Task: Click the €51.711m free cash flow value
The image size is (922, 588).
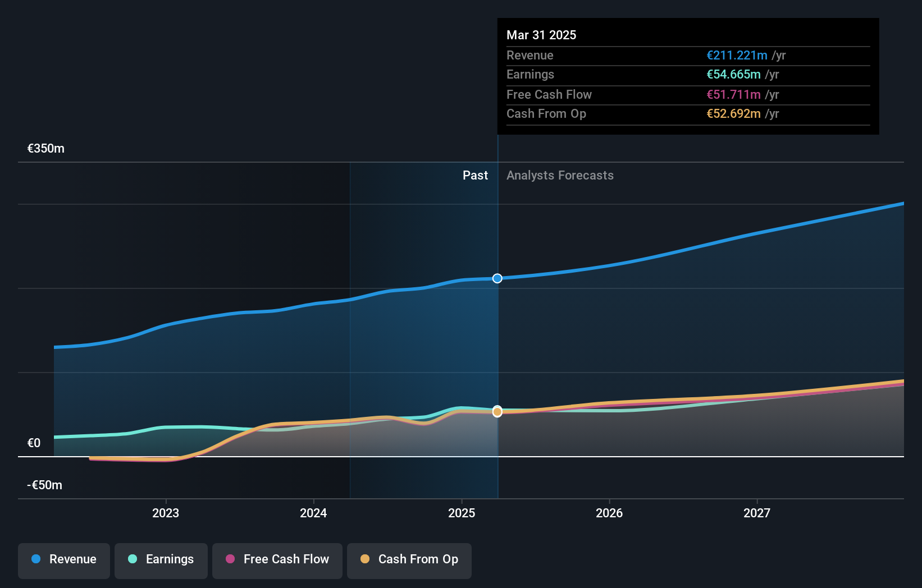Action: [x=733, y=95]
